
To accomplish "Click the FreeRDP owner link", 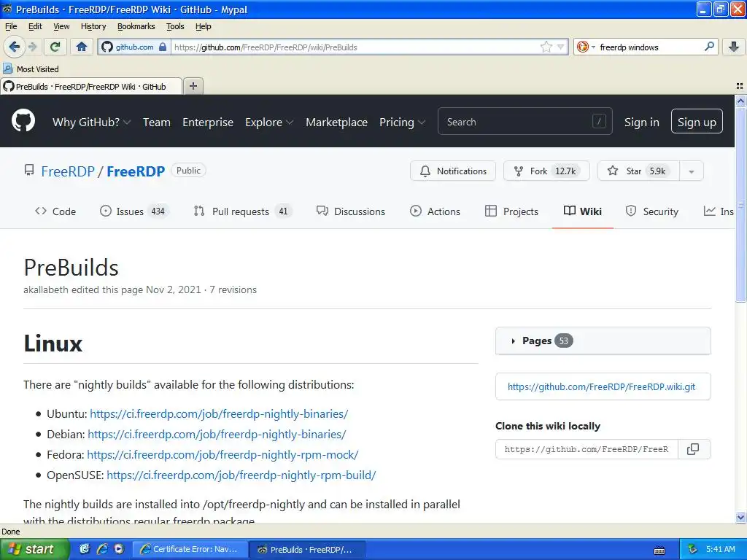I will click(x=68, y=171).
